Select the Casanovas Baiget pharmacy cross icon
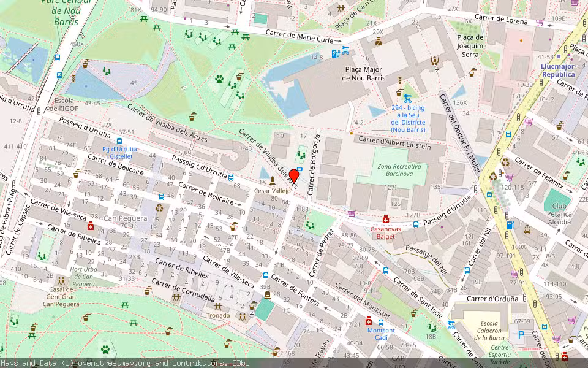The width and height of the screenshot is (588, 368). coord(385,220)
